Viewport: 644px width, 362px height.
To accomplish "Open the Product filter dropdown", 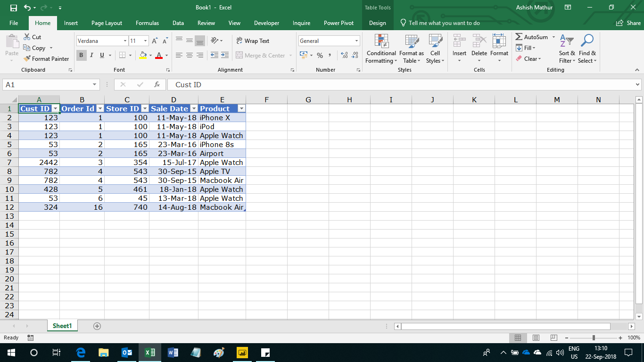I will click(241, 108).
